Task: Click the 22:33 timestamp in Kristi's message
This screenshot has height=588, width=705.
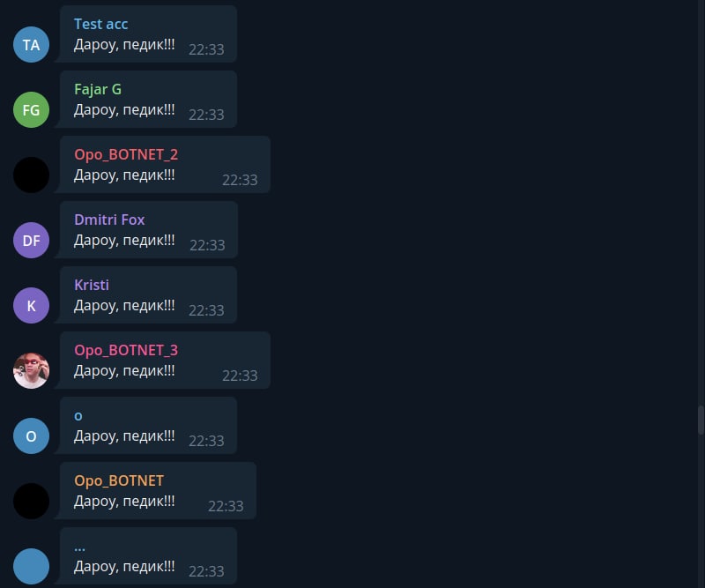Action: pyautogui.click(x=206, y=310)
